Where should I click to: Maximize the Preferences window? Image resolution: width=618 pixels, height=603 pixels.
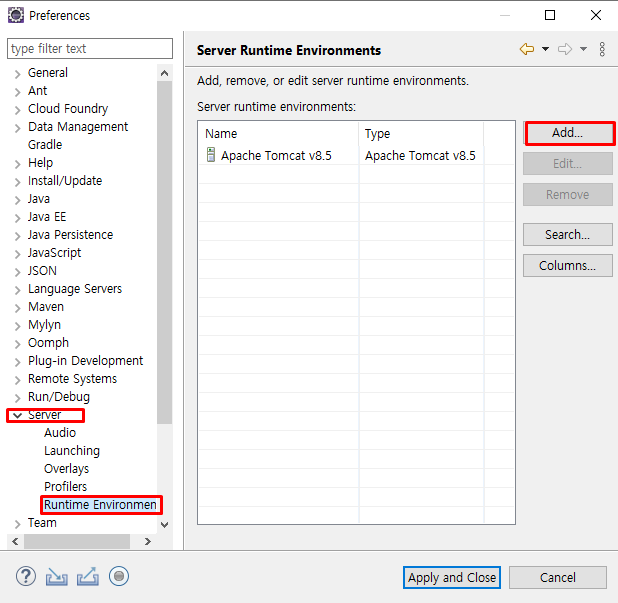tap(550, 15)
